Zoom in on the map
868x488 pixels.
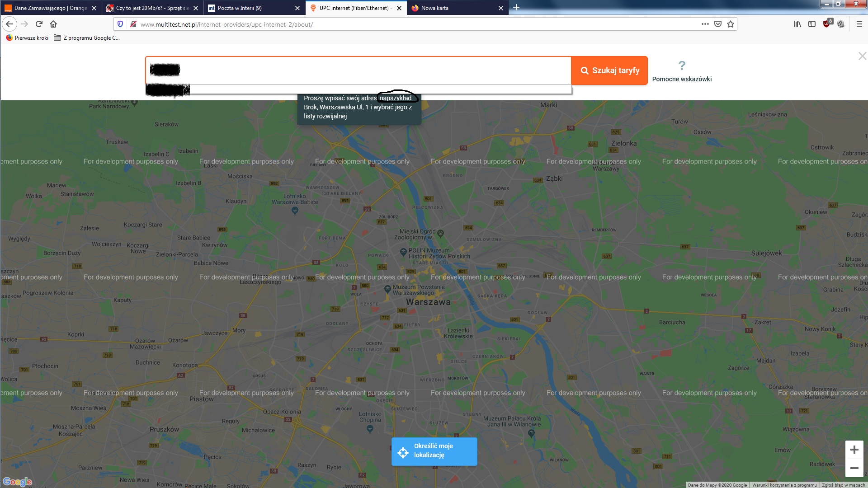coord(854,450)
